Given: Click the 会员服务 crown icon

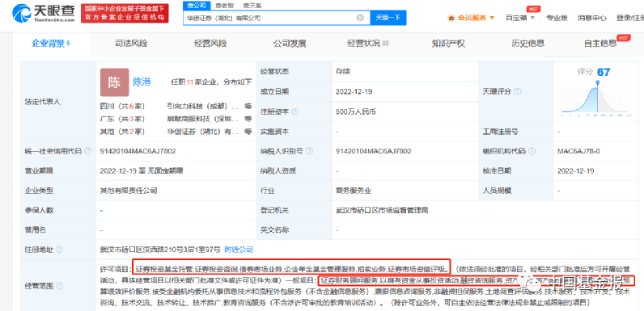Looking at the screenshot, I should tap(451, 18).
